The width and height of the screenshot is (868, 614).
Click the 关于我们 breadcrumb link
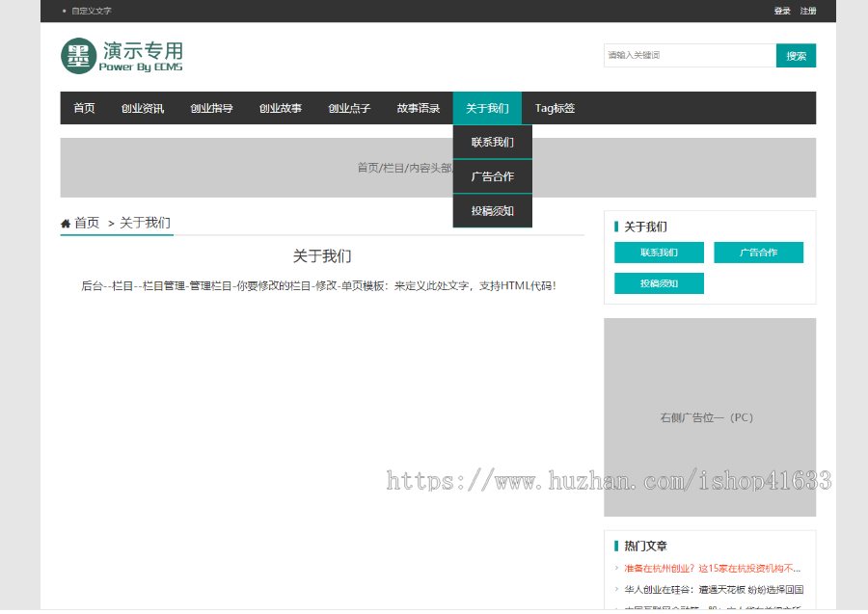coord(145,223)
